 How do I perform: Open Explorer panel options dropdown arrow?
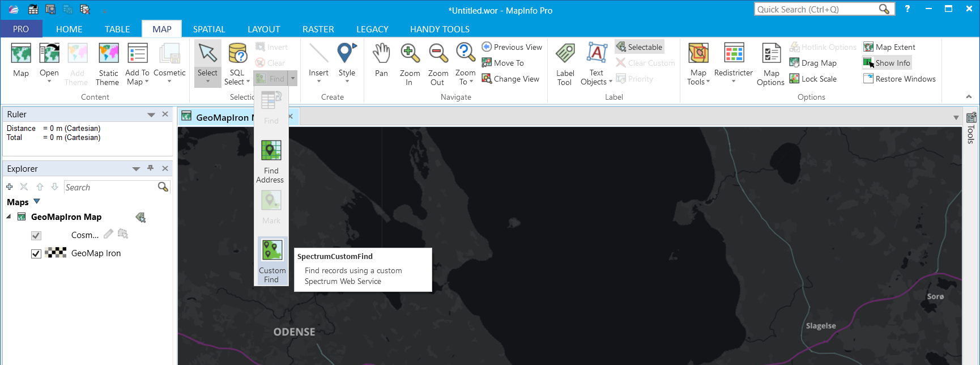click(136, 169)
